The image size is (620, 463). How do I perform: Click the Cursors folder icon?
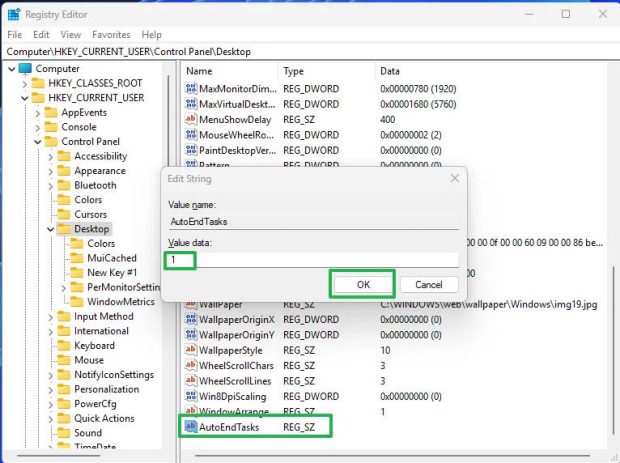click(x=64, y=214)
